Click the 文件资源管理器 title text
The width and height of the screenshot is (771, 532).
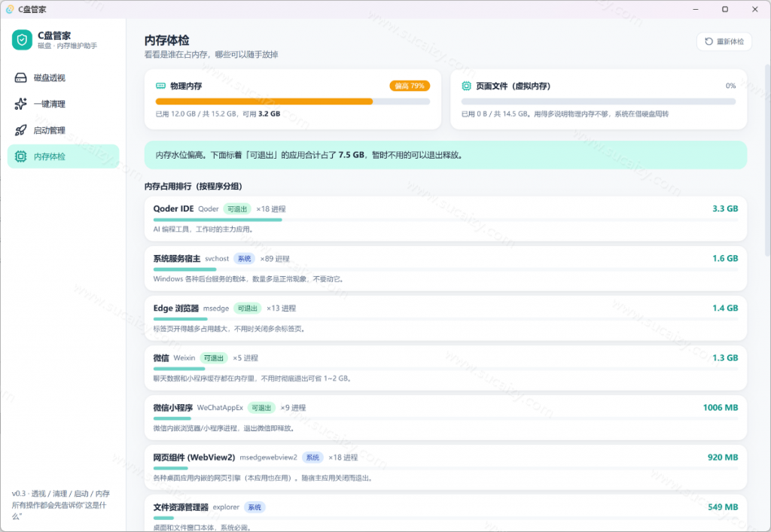[181, 507]
